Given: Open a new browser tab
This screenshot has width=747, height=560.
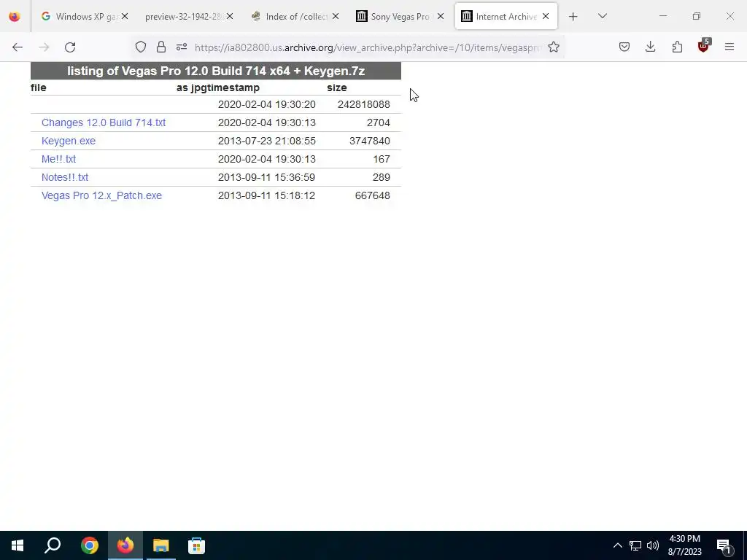Looking at the screenshot, I should pos(573,17).
